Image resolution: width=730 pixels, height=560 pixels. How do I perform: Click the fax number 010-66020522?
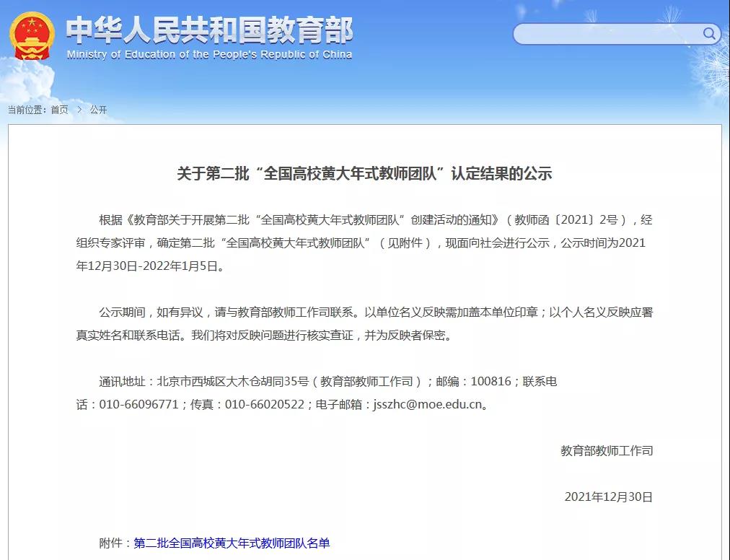265,404
